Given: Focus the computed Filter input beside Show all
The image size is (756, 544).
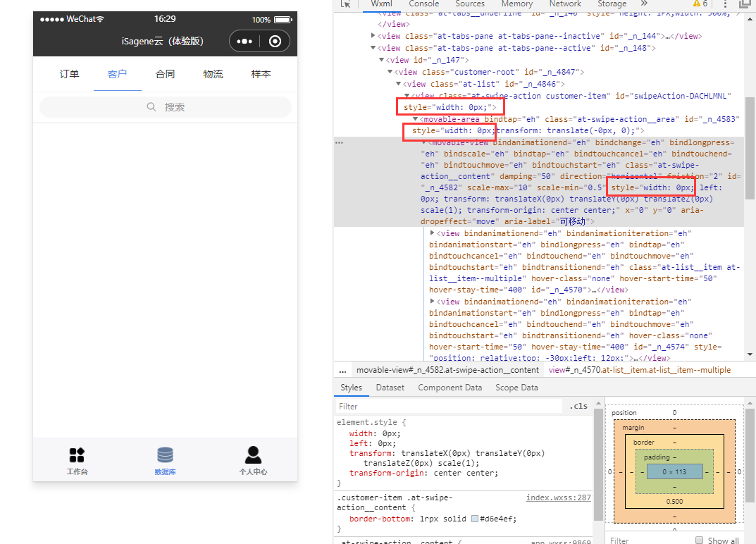Looking at the screenshot, I should pos(648,540).
